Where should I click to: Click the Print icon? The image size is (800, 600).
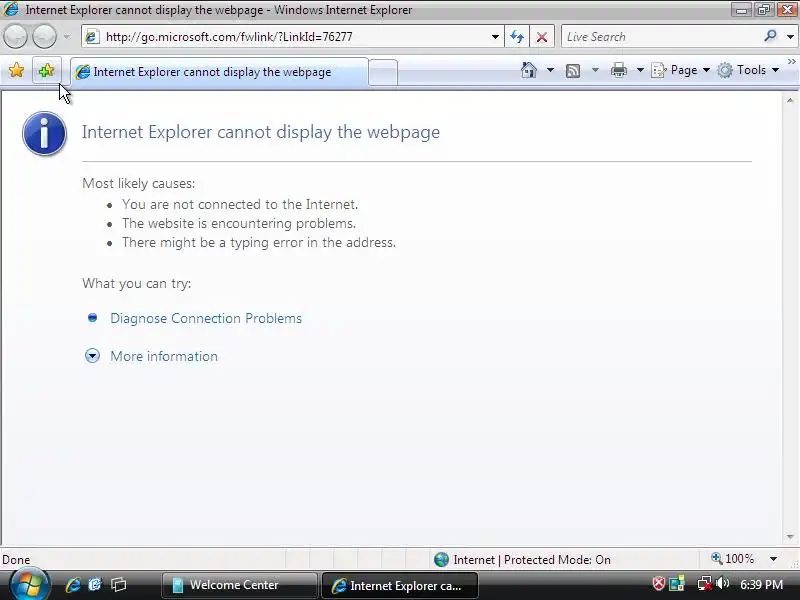click(x=618, y=70)
